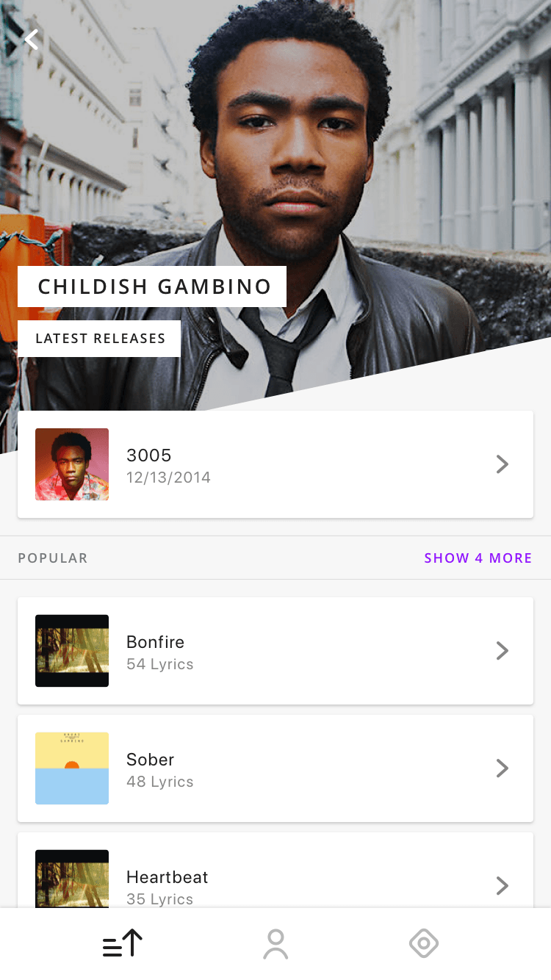Tap the Bonfire album art
Image resolution: width=551 pixels, height=980 pixels.
coord(72,651)
